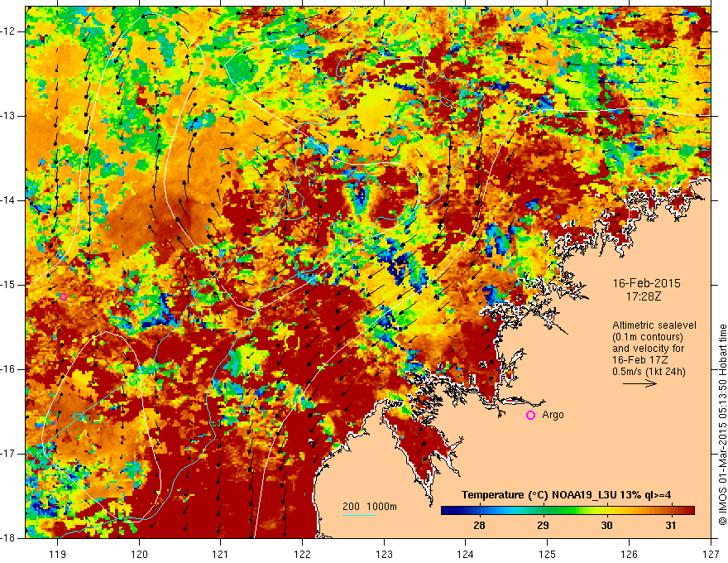Click the 'Argo' legend label

tap(553, 415)
